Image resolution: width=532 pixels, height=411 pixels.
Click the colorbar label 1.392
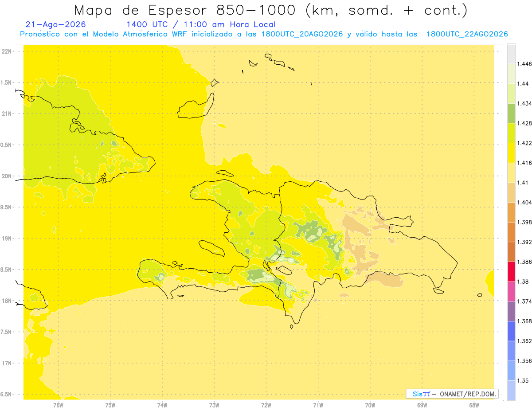pos(525,242)
